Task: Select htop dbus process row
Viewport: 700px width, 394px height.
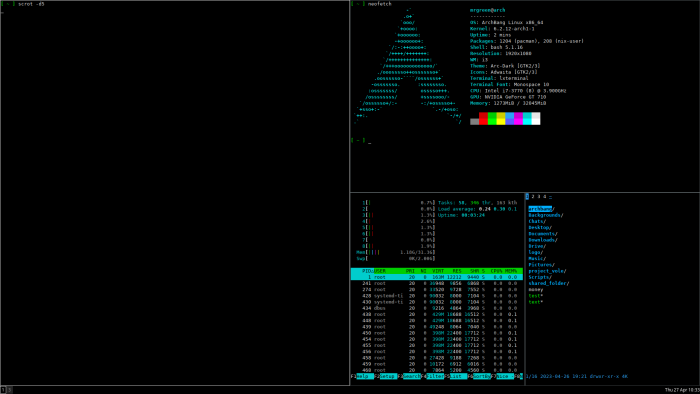Action: point(437,308)
